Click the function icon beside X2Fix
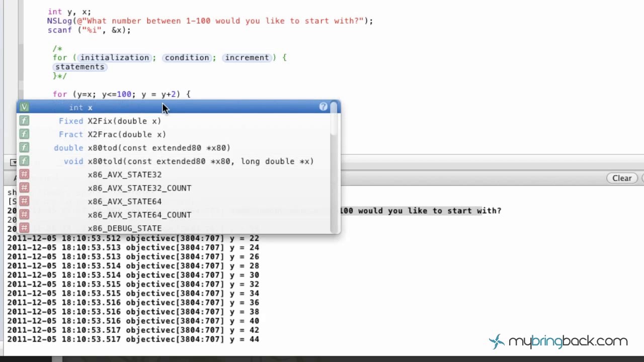Screen dimensions: 644x362 24,121
